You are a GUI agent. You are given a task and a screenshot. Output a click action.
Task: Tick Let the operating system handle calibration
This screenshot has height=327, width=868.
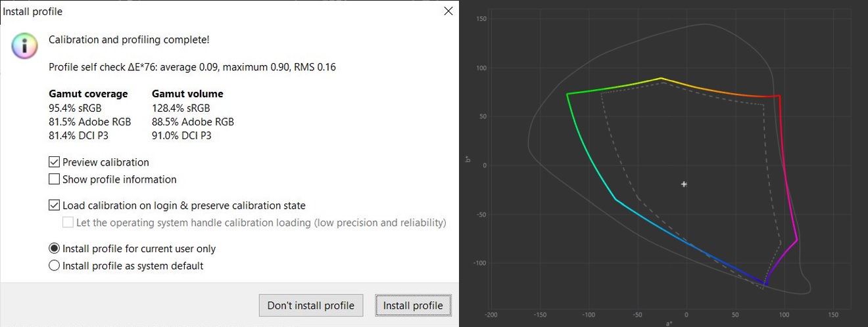coord(68,223)
